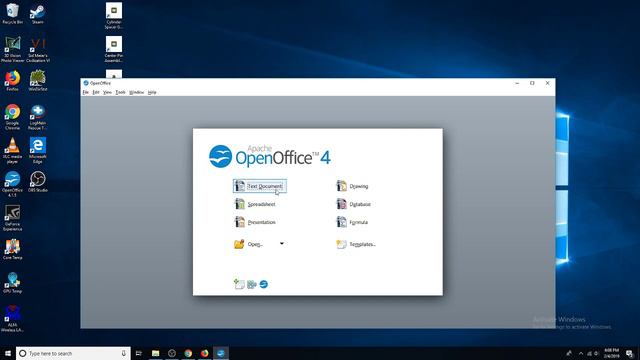
Task: Open the Edit menu
Action: click(x=96, y=93)
